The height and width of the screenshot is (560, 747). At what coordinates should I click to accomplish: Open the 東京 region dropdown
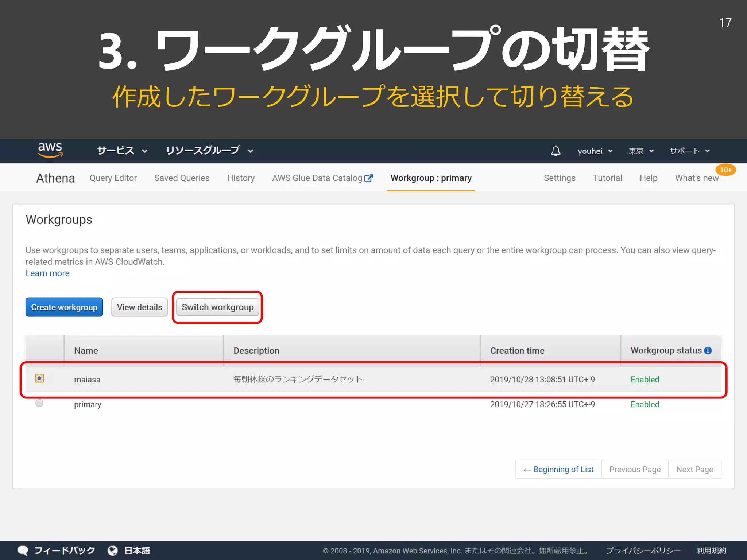pos(640,151)
